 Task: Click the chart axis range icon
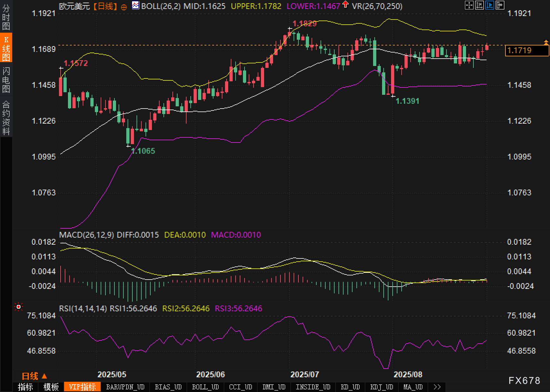pos(479,5)
